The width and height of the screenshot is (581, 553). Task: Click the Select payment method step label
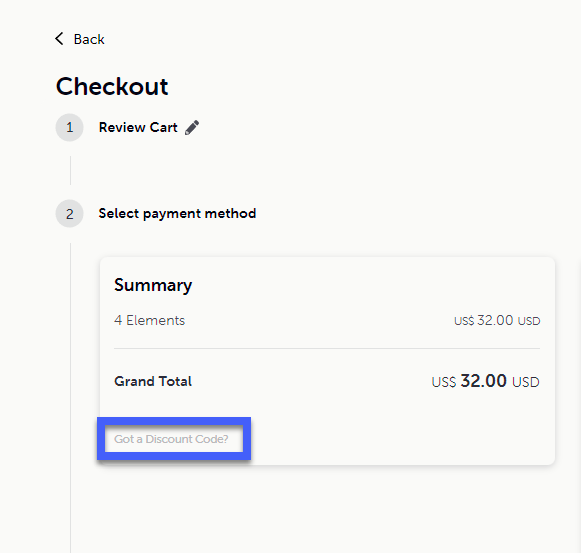pos(177,214)
